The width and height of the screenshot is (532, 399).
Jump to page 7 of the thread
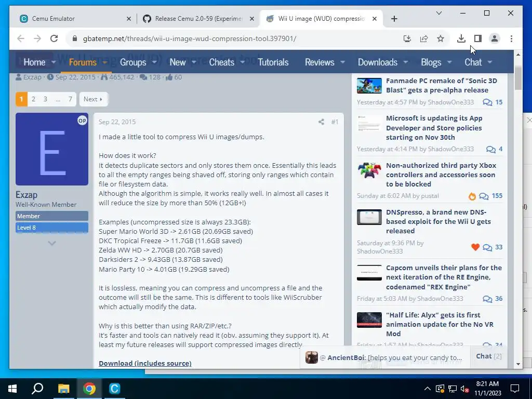pos(70,99)
